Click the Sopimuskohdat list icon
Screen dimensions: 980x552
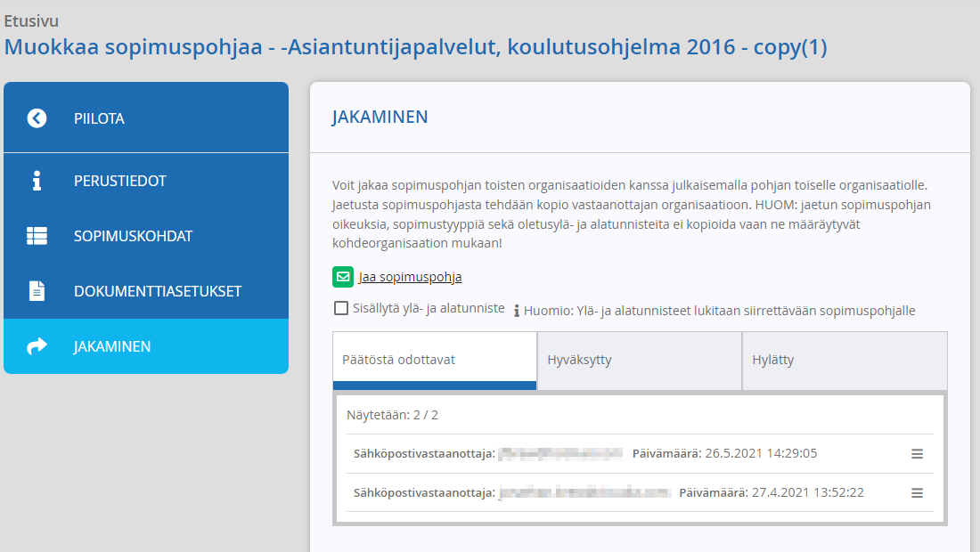point(37,236)
